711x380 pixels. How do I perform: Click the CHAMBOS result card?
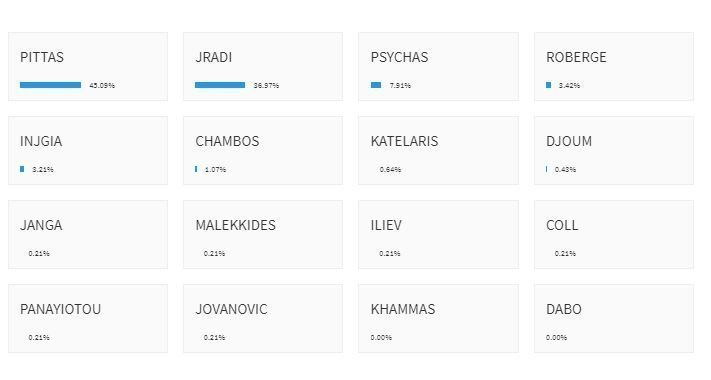(x=263, y=151)
